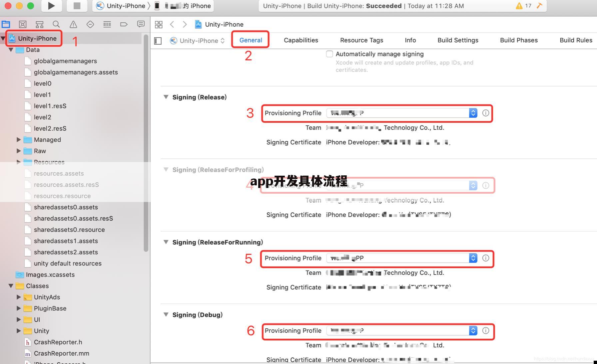The height and width of the screenshot is (364, 597).
Task: Collapse the Unity-iPhone project tree
Action: click(3, 38)
